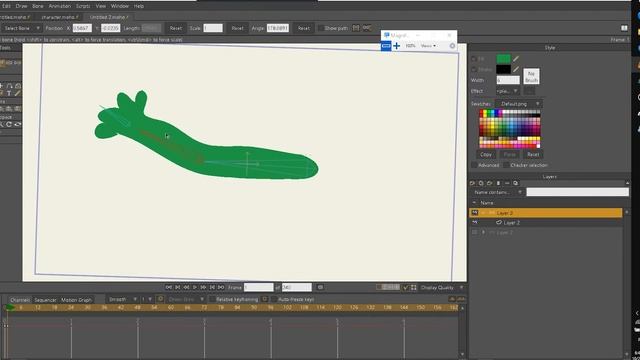The height and width of the screenshot is (360, 640).
Task: Play the animation in the timeline
Action: pos(195,287)
